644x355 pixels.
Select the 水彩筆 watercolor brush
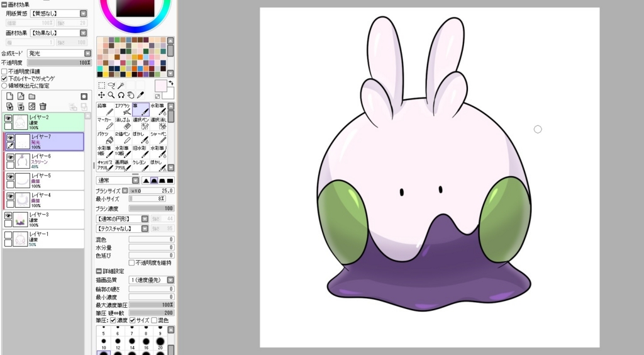[x=158, y=109]
